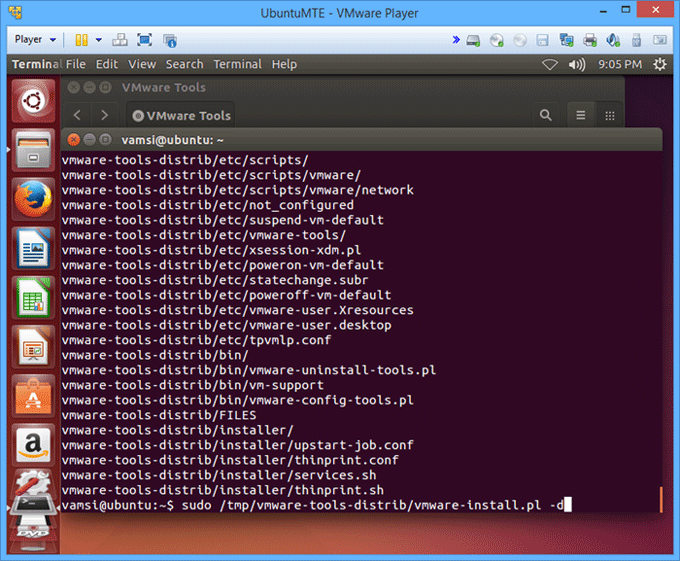
Task: Launch Firefox from the launcher
Action: (x=33, y=200)
